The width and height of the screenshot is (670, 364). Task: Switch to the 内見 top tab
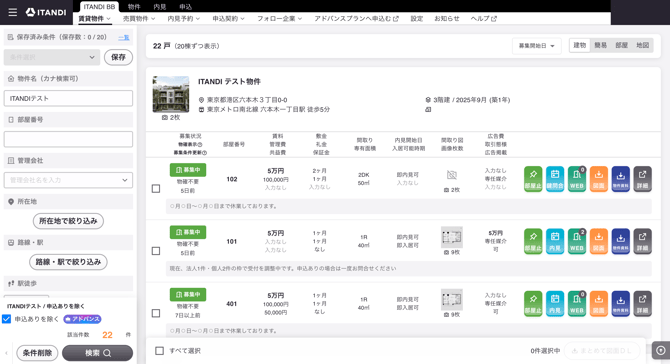pyautogui.click(x=159, y=6)
